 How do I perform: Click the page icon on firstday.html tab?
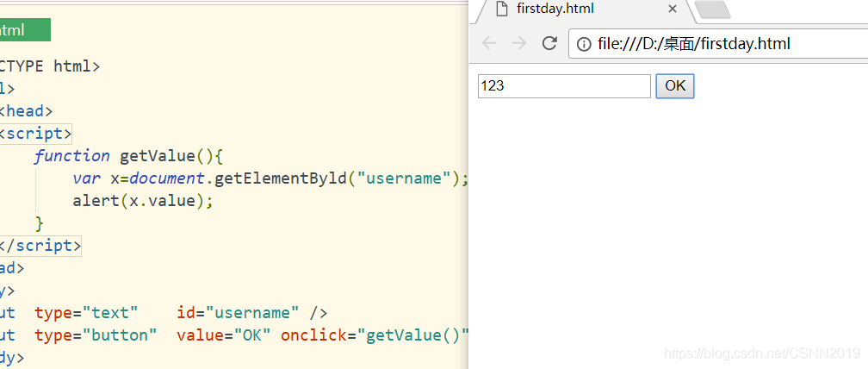[x=501, y=9]
